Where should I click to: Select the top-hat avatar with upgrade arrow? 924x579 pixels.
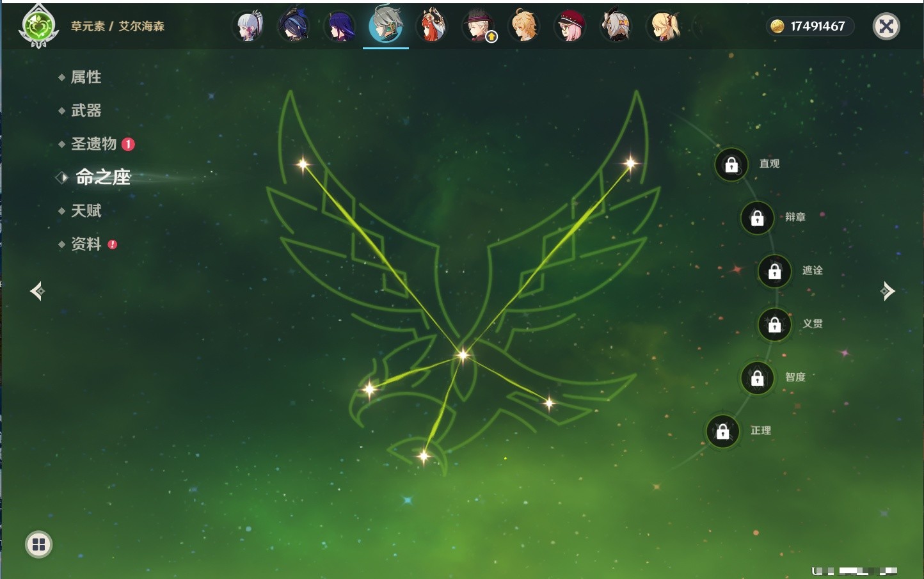coord(478,27)
